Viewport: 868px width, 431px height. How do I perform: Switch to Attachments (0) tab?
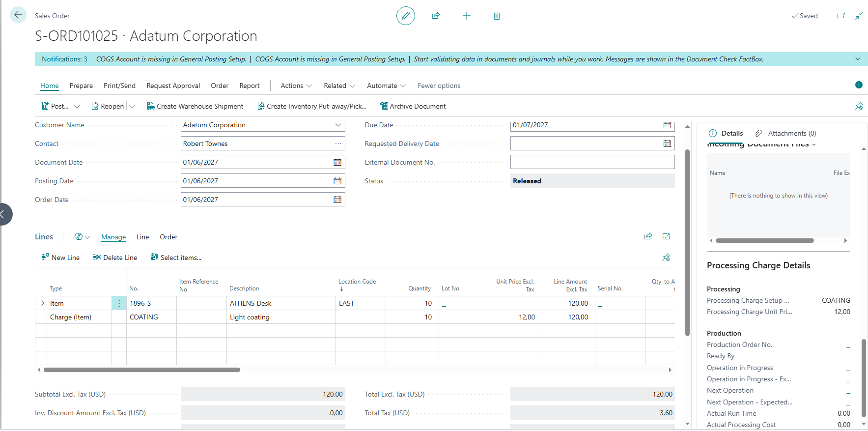point(785,133)
